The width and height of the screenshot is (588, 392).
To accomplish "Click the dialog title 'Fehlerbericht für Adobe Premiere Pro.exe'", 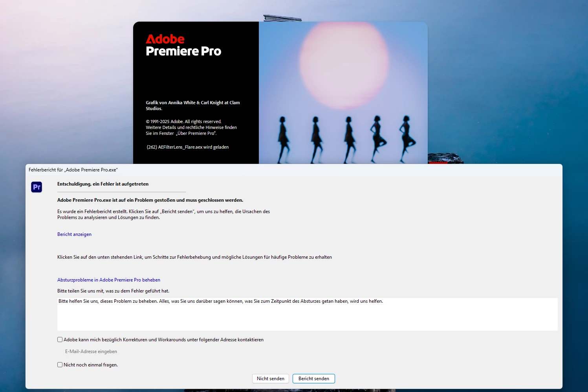I will [x=73, y=170].
